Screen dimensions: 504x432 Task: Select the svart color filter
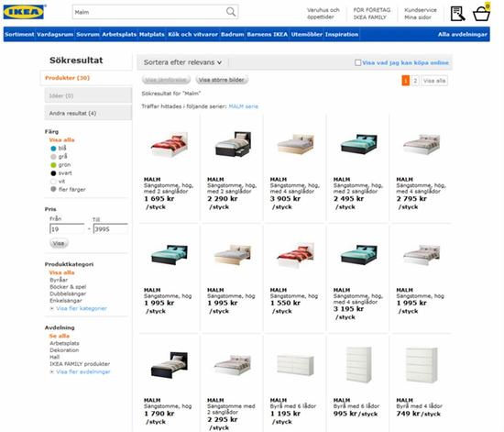pyautogui.click(x=53, y=173)
